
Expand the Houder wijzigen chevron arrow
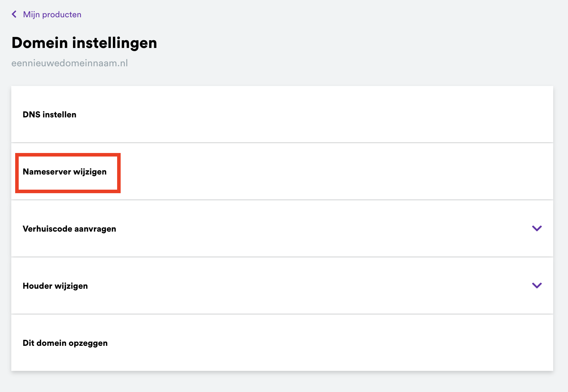point(537,286)
